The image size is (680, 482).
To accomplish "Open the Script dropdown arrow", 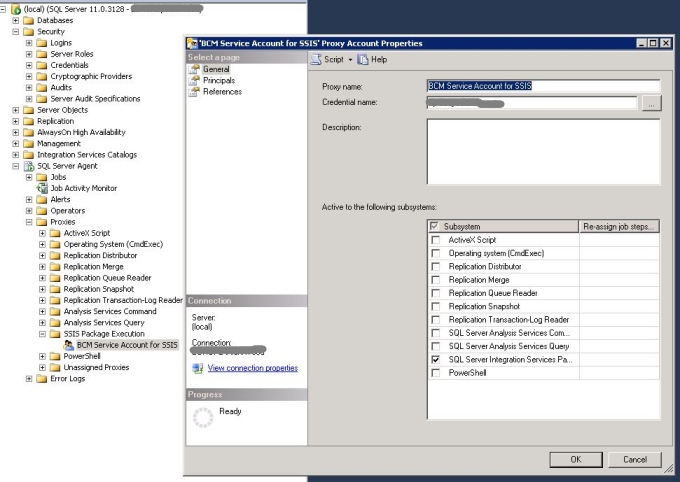I will coord(350,60).
